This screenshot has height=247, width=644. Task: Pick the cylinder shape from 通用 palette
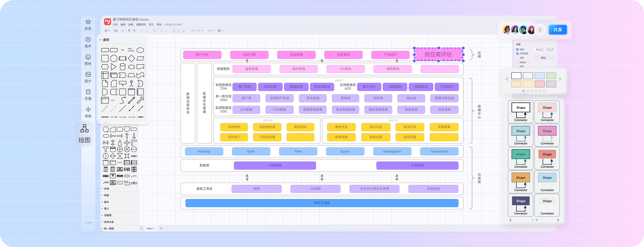tap(123, 67)
